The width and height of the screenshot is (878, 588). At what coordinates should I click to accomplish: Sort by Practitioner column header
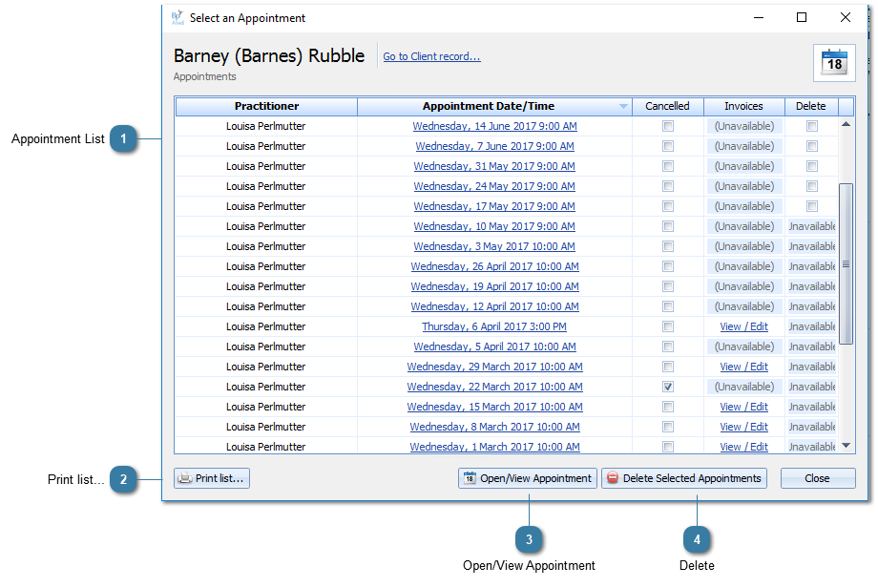coord(266,106)
